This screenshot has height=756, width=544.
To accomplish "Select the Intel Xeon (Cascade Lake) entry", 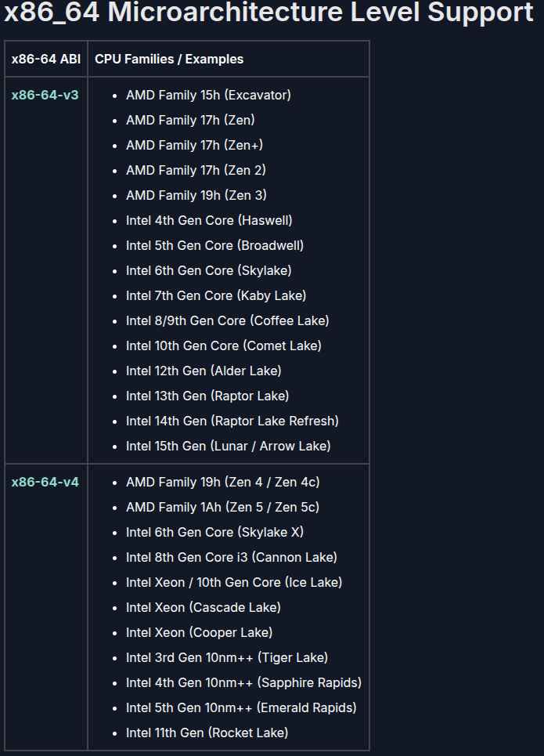I will (x=203, y=608).
